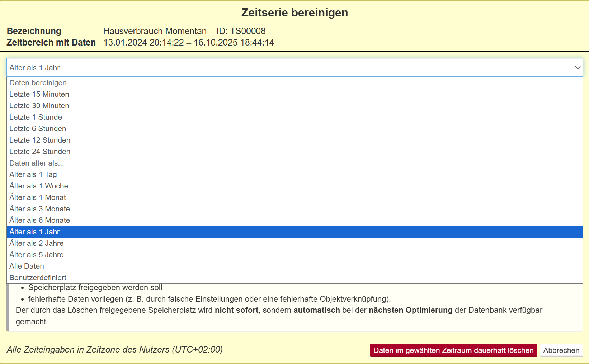Choose 'Letzte 30 Minuten' from list
The image size is (589, 364).
[39, 106]
